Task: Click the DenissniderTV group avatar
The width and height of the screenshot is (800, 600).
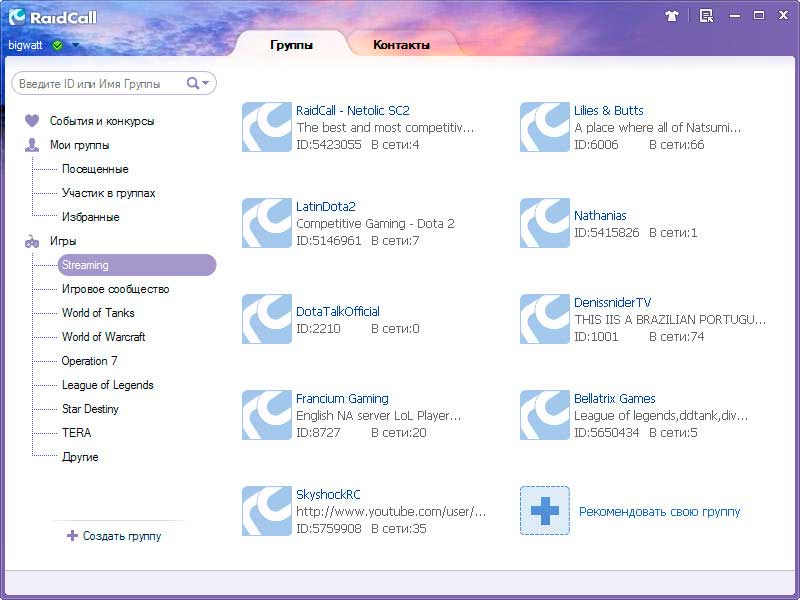Action: click(544, 319)
